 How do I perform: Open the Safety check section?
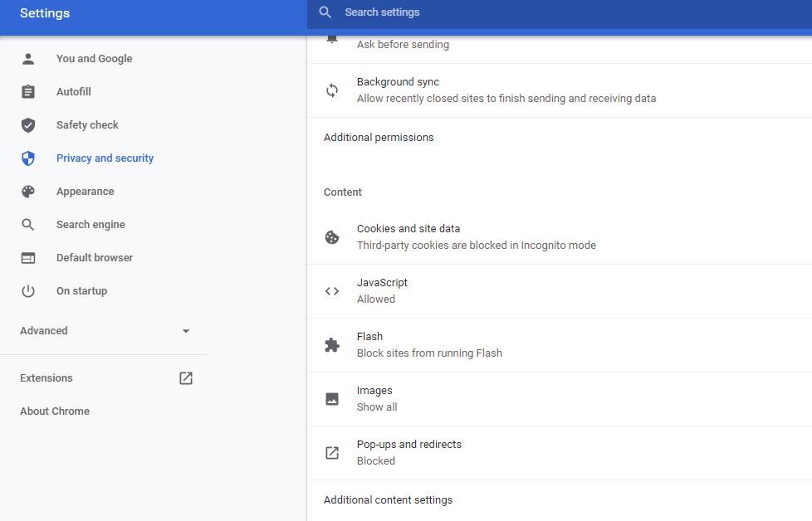pyautogui.click(x=87, y=124)
